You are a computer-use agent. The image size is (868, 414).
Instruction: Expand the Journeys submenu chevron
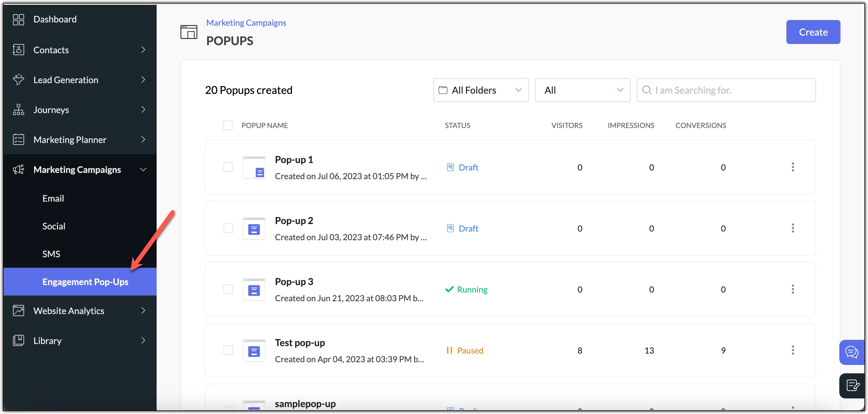tap(143, 109)
